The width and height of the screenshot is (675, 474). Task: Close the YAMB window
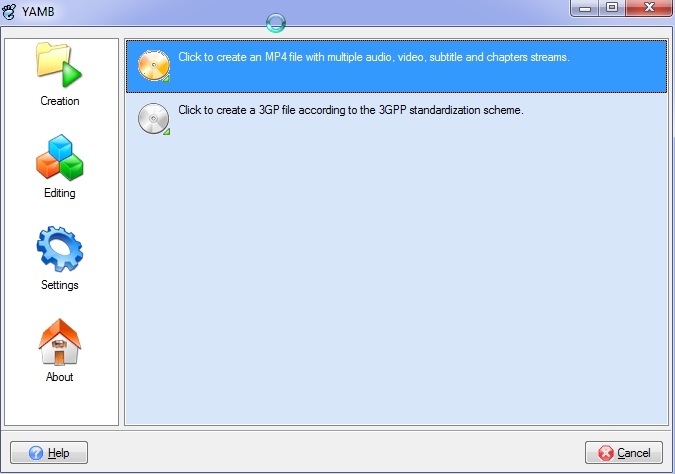pos(649,8)
